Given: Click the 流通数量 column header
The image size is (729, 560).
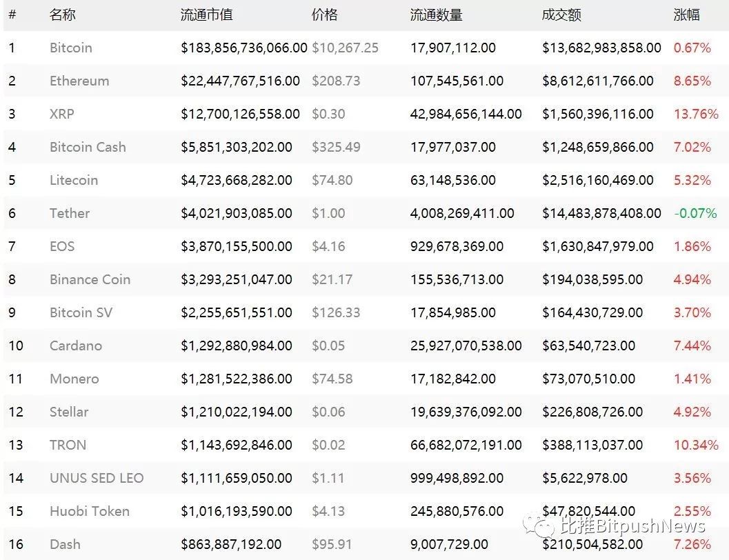Looking at the screenshot, I should [436, 14].
